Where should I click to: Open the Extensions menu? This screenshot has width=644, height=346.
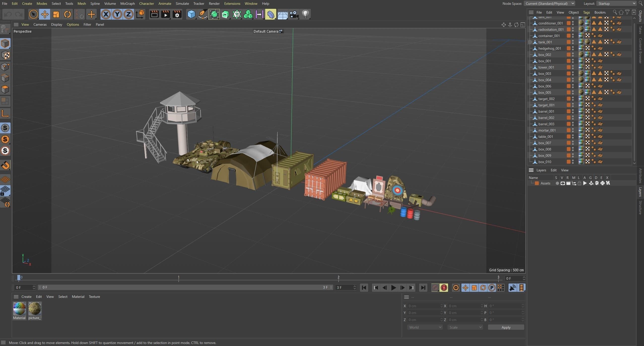tap(232, 4)
